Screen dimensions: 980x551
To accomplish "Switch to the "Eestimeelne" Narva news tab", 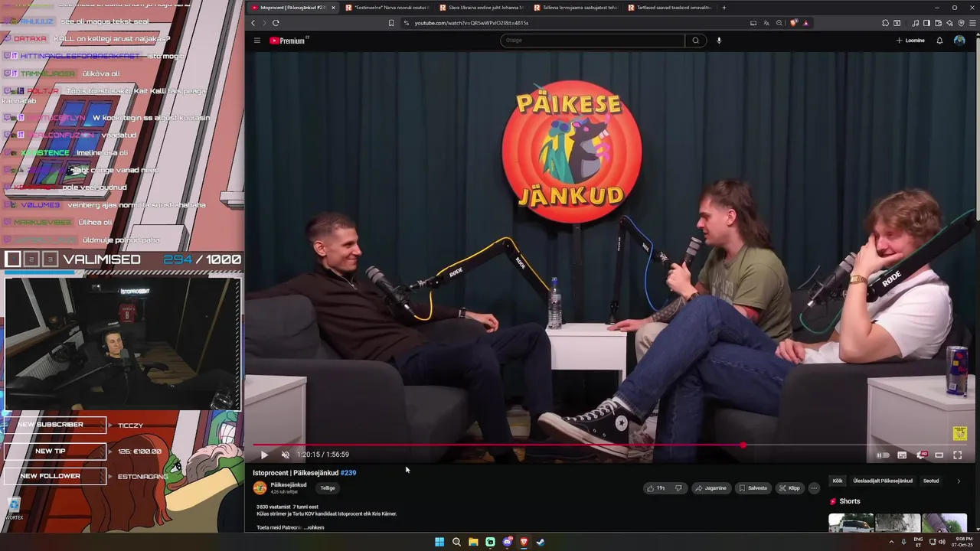I will 386,8.
